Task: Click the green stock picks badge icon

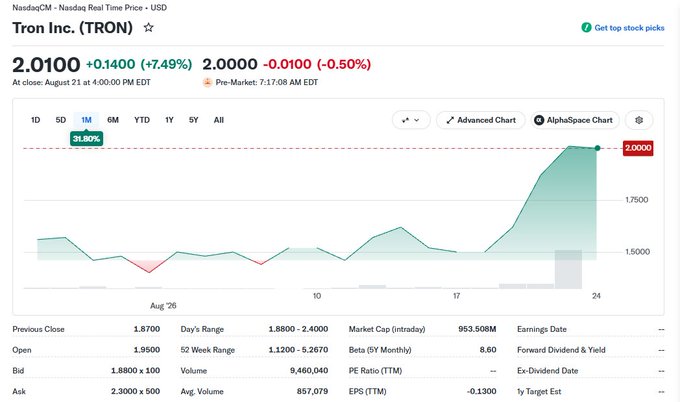Action: tap(586, 28)
